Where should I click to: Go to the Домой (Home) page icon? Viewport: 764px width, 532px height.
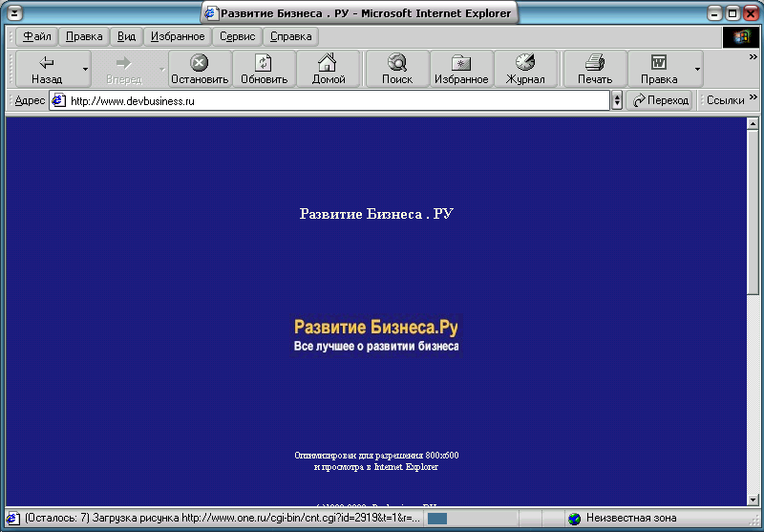click(328, 63)
